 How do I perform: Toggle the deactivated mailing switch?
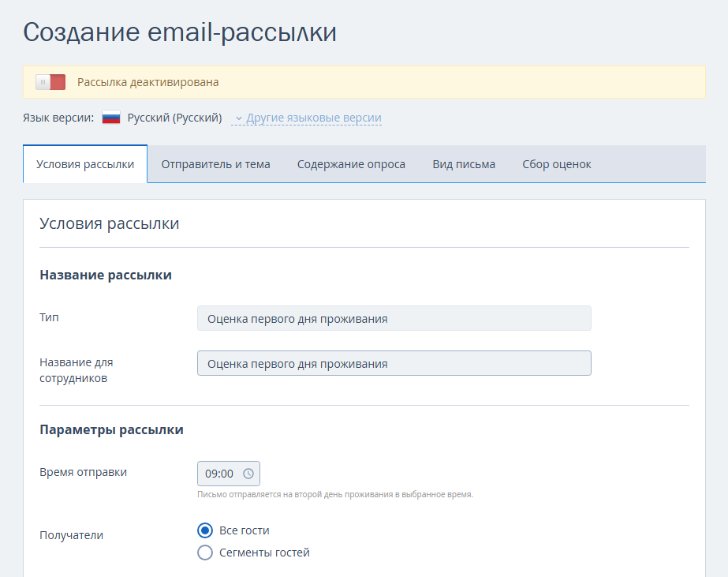50,82
